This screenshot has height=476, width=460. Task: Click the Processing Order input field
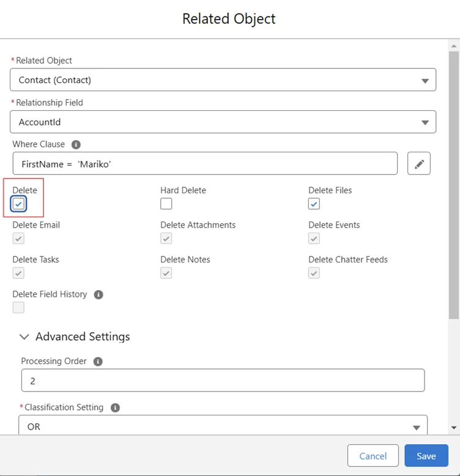[x=223, y=381]
